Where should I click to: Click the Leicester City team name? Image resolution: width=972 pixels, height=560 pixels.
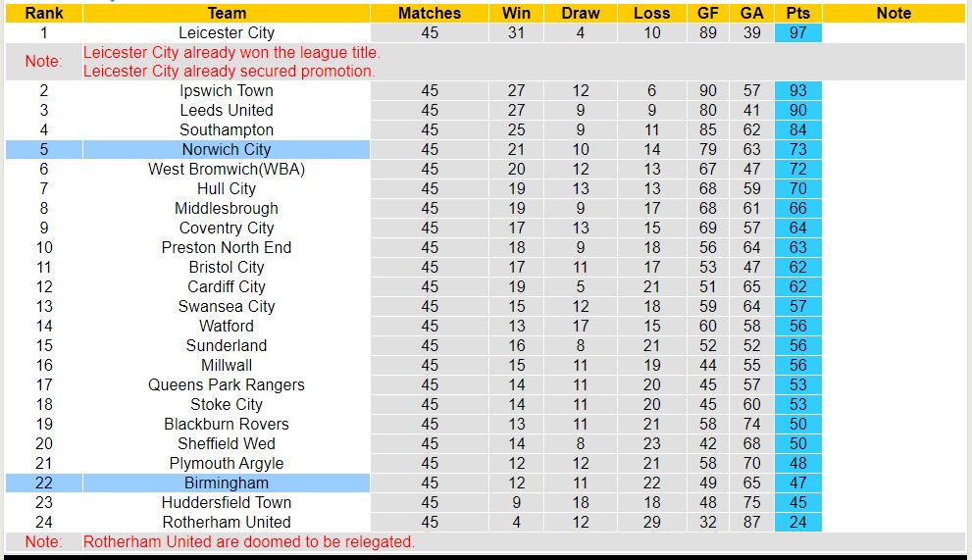(x=227, y=32)
